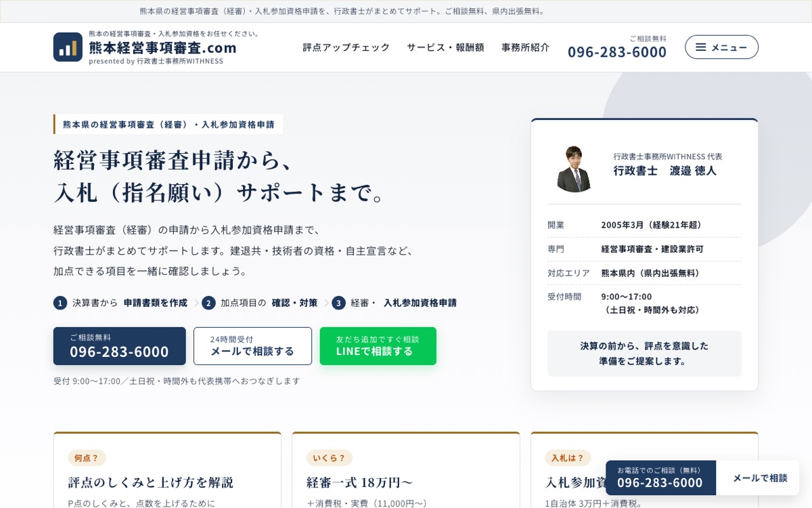Click presented by 行政書士事務所WITHNESS tagline
The width and height of the screenshot is (812, 508).
156,61
